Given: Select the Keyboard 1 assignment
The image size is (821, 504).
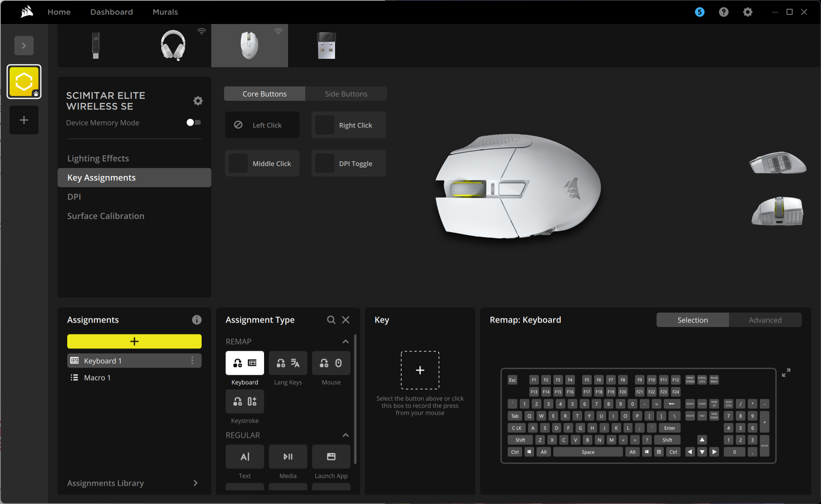Looking at the screenshot, I should pos(102,360).
